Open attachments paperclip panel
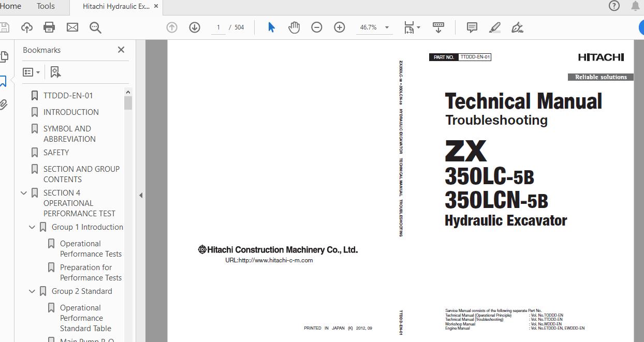644x342 pixels. click(4, 105)
